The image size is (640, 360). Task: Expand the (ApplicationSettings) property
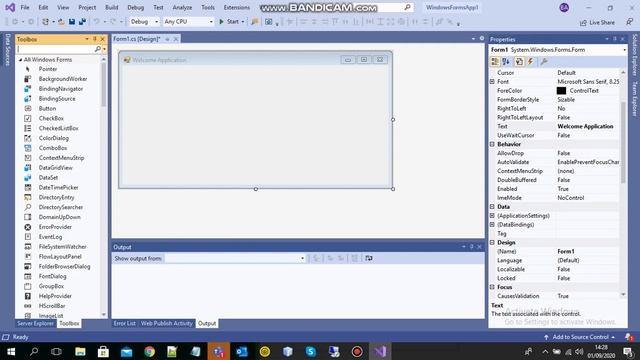(x=492, y=216)
